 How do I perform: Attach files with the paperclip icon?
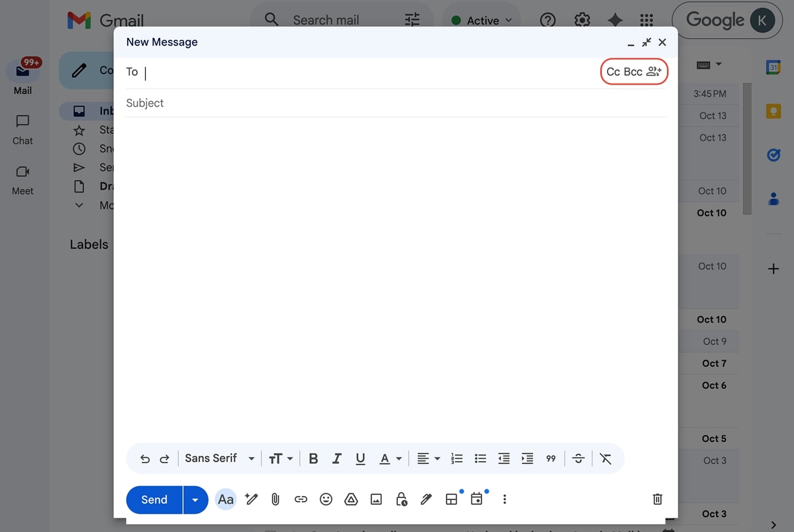(275, 499)
